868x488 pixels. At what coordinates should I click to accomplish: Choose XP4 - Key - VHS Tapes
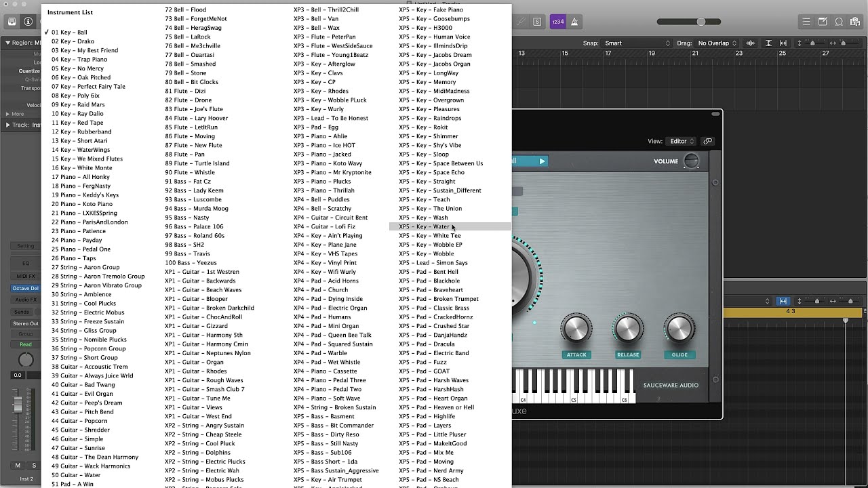[x=325, y=253]
